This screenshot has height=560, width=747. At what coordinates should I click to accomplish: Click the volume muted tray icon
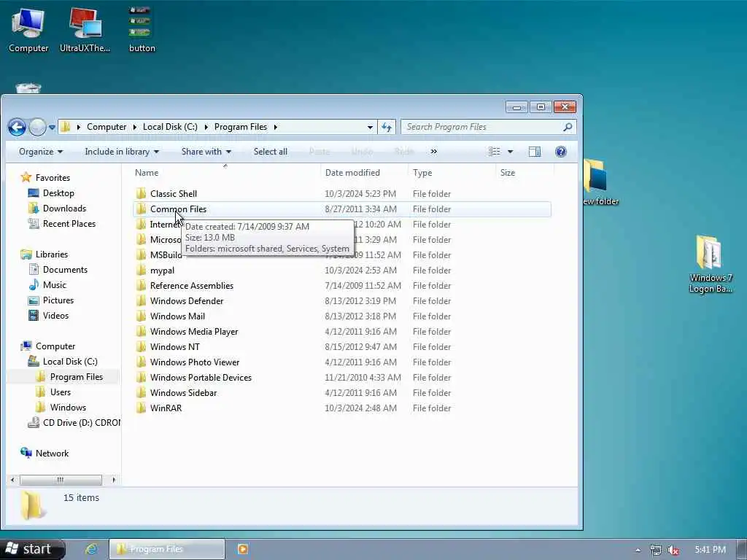tap(673, 551)
